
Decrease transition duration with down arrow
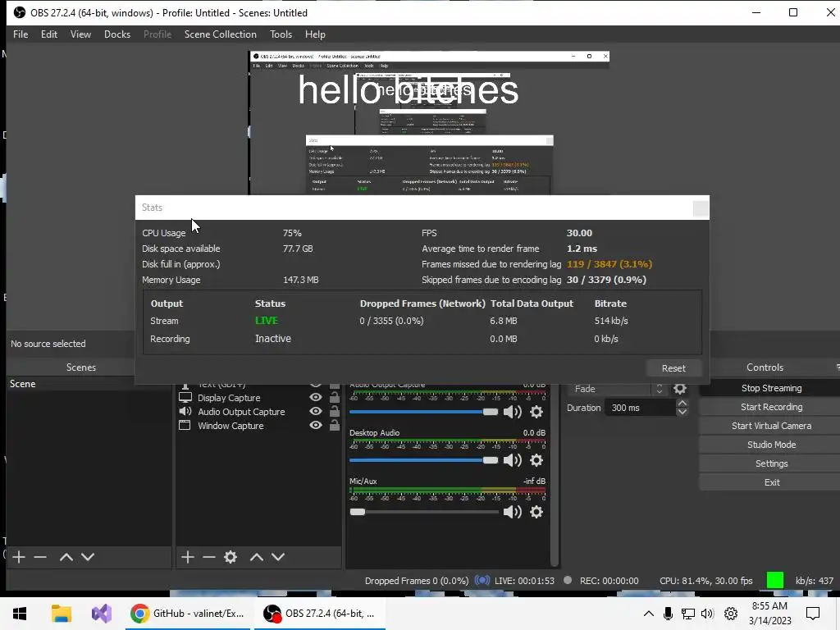click(682, 412)
